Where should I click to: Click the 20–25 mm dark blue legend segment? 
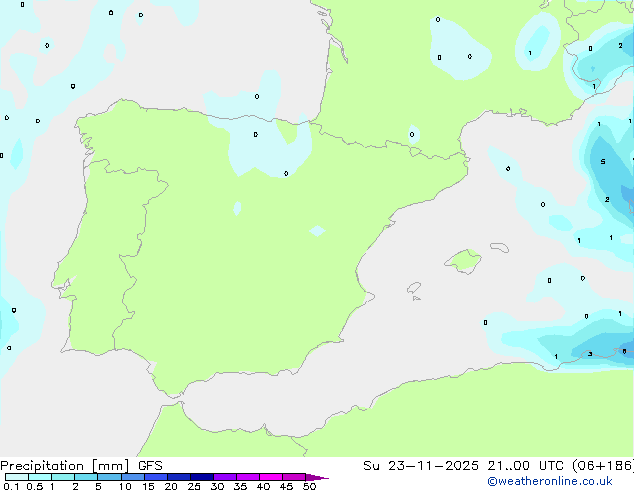pos(179,477)
